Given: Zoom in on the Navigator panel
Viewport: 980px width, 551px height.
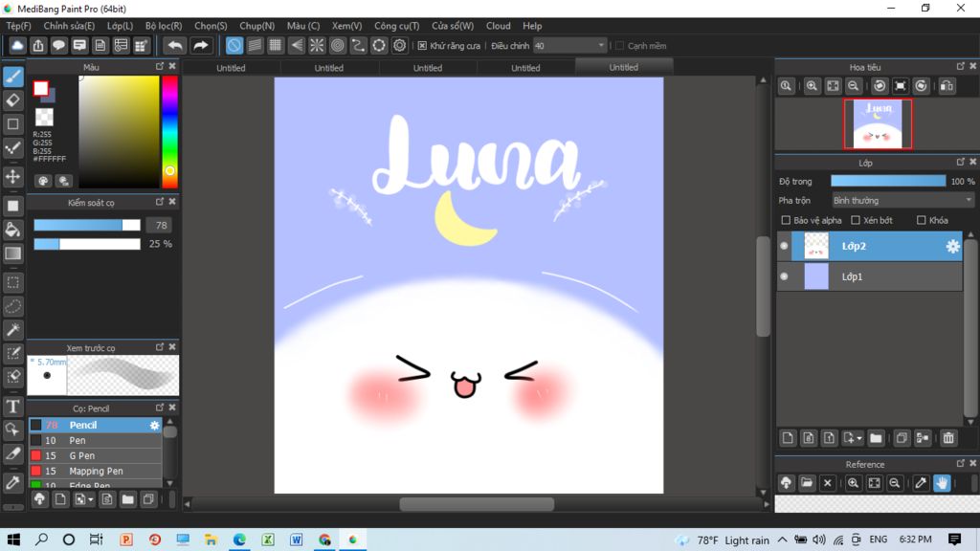Looking at the screenshot, I should (x=812, y=86).
